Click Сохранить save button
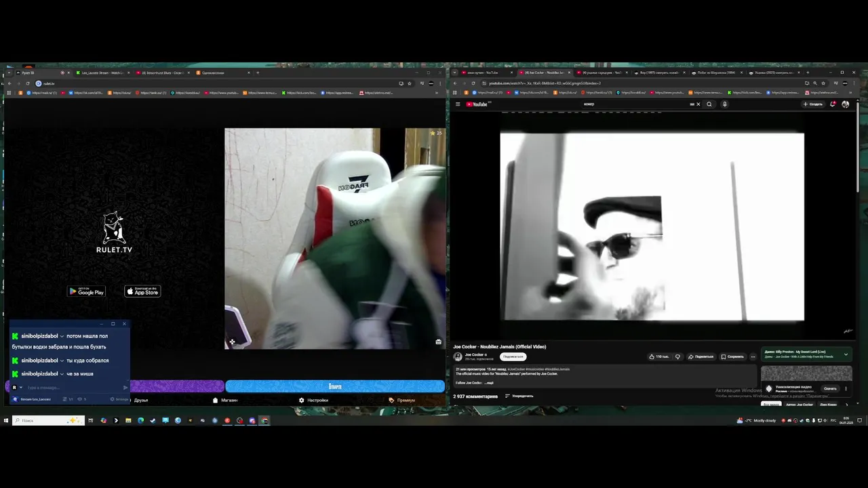 (x=732, y=357)
